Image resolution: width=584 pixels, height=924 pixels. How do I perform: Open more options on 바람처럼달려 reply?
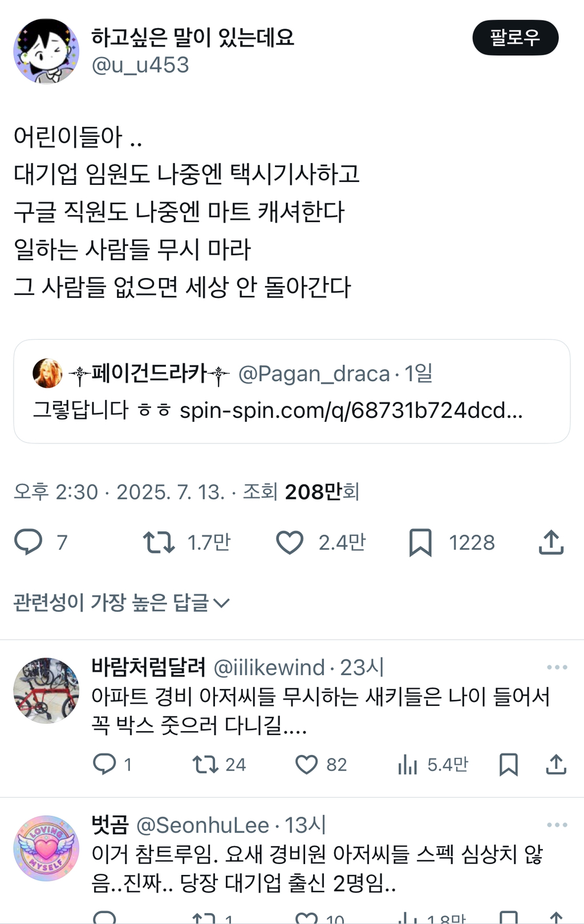pos(557,667)
